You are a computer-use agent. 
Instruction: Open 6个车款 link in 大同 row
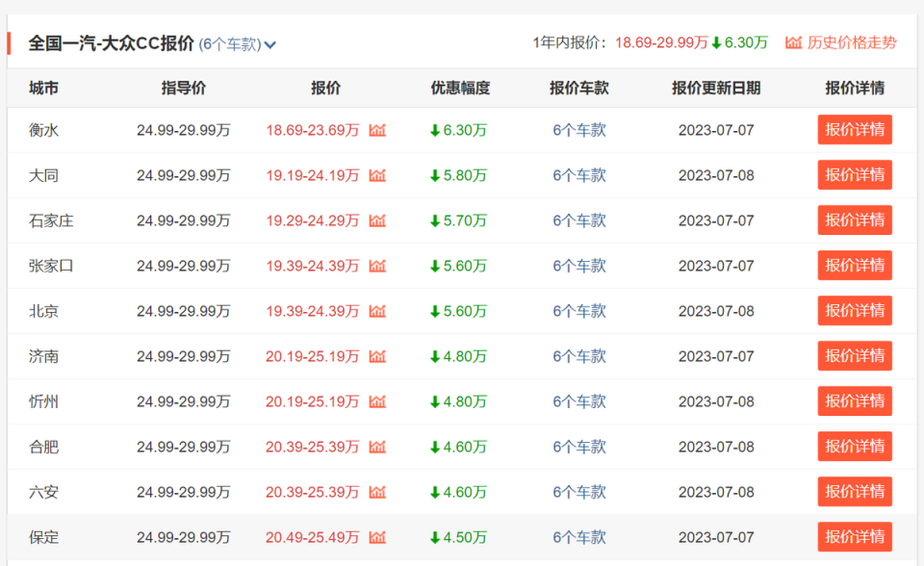coord(579,176)
